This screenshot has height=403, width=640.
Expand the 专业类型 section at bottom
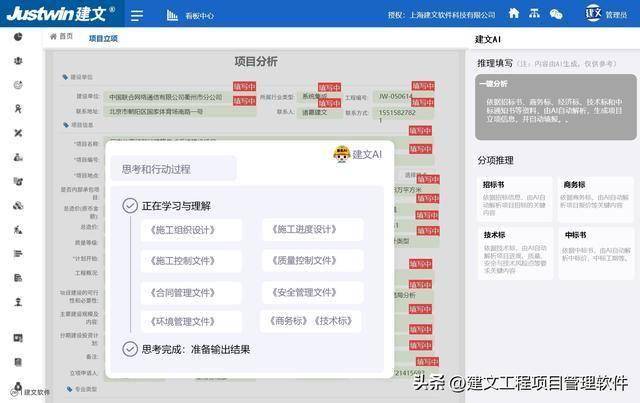tap(80, 388)
